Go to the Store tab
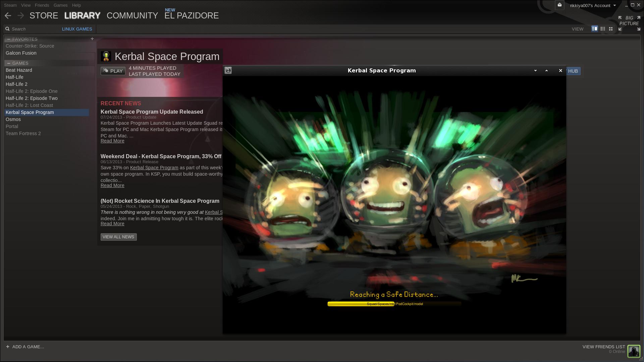 [x=44, y=16]
